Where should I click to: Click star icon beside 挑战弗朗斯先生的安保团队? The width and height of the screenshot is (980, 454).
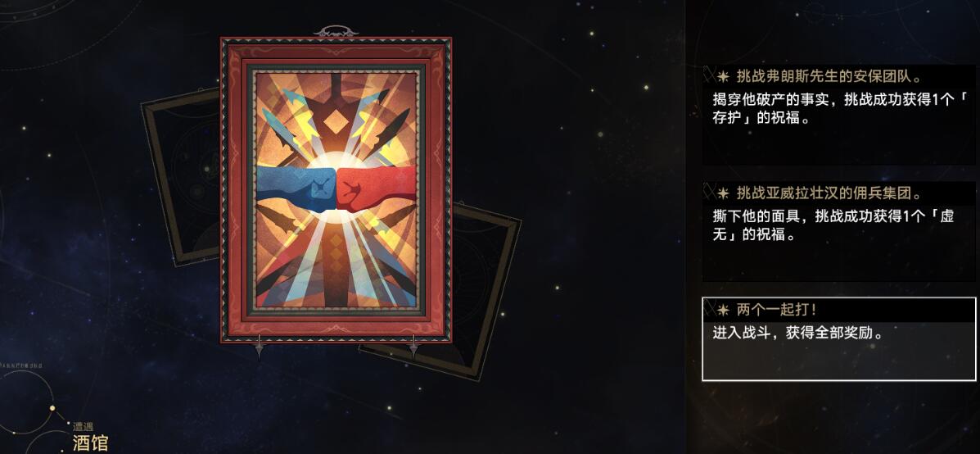point(722,76)
